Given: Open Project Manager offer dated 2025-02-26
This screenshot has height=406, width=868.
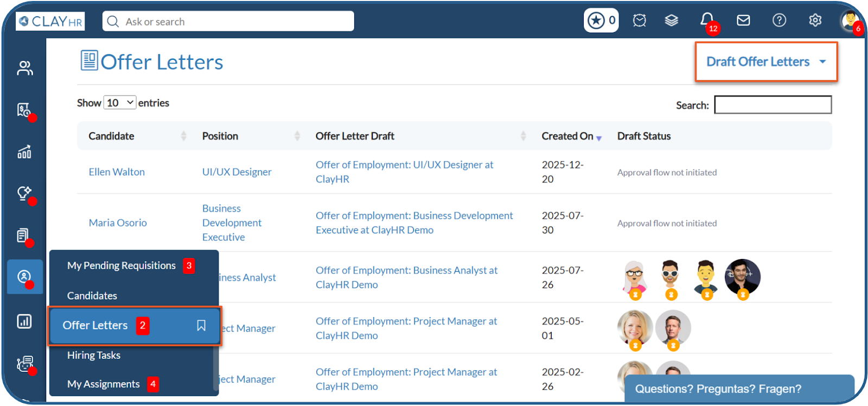Looking at the screenshot, I should 406,379.
